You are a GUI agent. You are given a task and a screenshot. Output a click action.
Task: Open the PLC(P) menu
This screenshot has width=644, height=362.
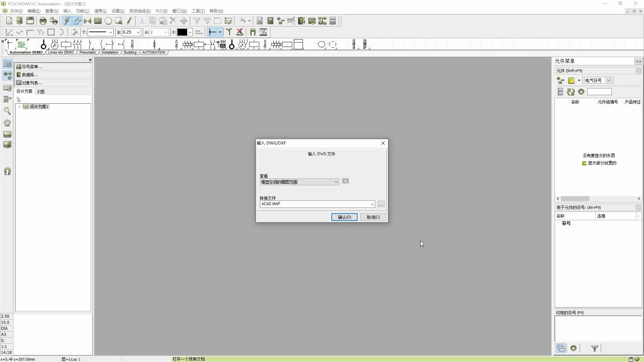[x=161, y=11]
